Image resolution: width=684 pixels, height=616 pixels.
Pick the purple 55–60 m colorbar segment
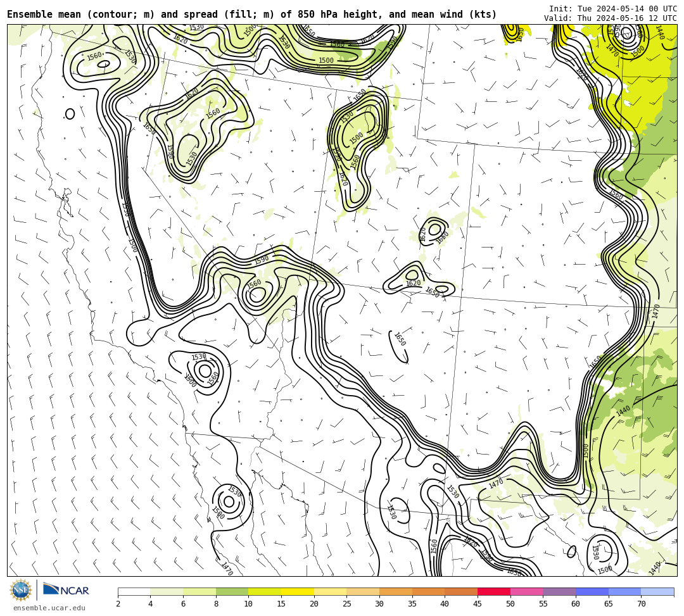pos(559,591)
